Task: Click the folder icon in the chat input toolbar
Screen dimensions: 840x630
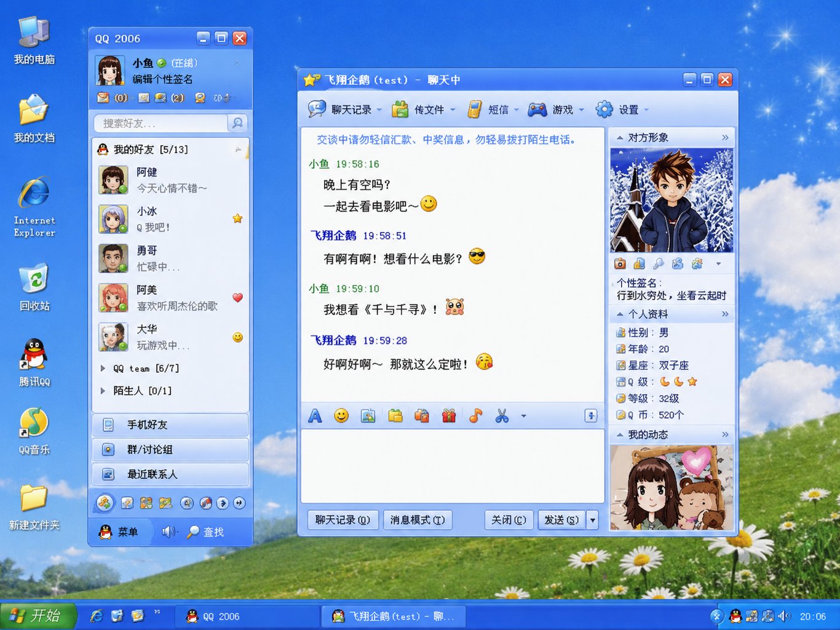Action: point(395,416)
